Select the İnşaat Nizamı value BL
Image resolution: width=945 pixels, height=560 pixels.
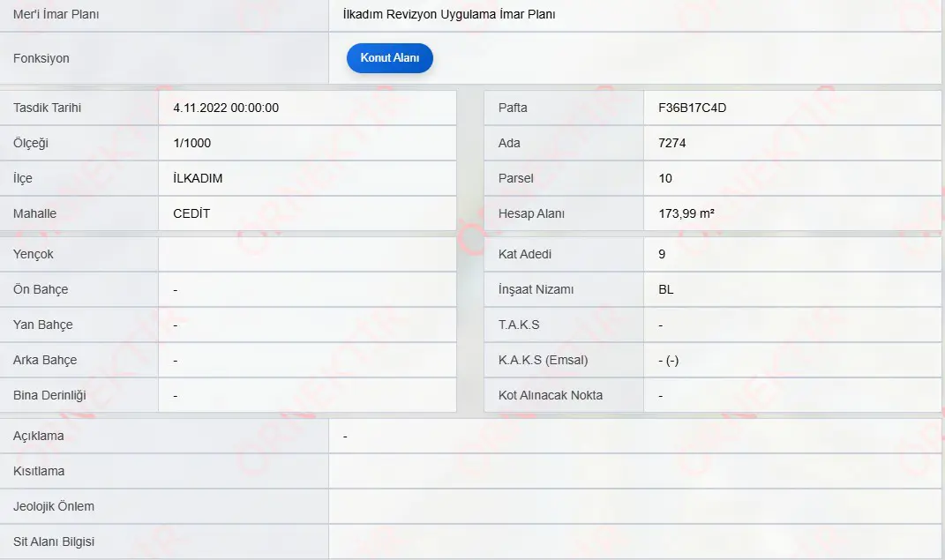pos(666,289)
